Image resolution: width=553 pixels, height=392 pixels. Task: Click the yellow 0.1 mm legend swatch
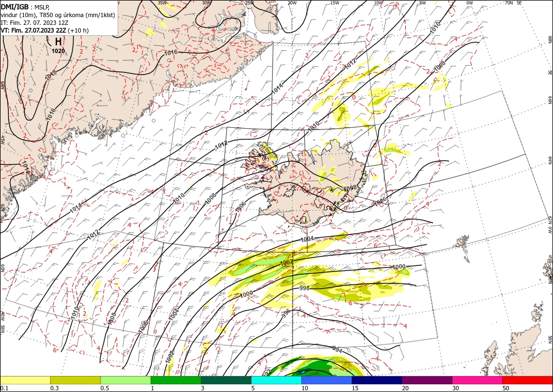[x=25, y=380]
